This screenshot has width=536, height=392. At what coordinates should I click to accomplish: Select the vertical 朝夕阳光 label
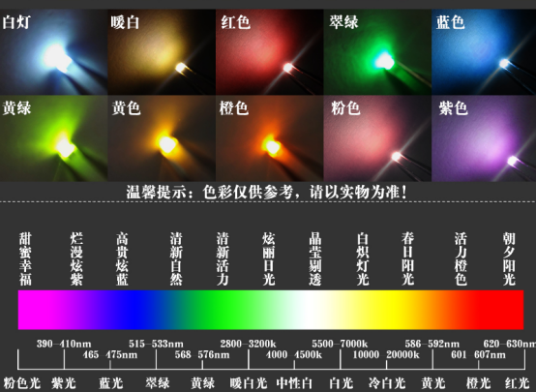click(509, 259)
